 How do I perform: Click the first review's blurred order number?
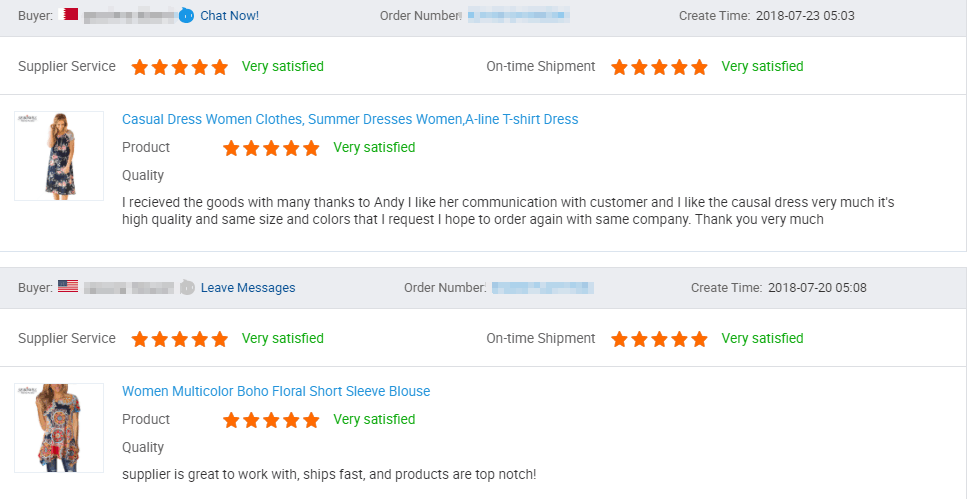[518, 15]
